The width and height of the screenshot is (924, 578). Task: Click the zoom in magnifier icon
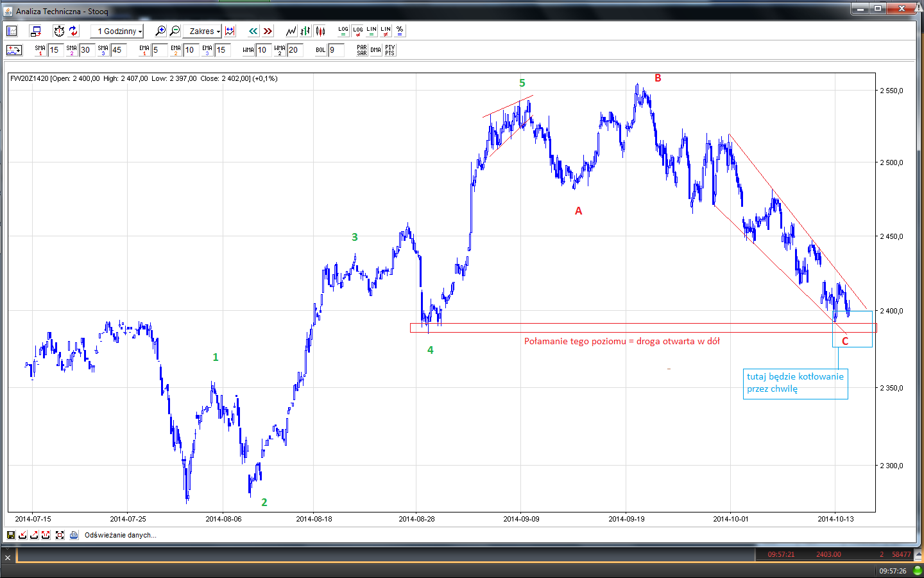[160, 31]
